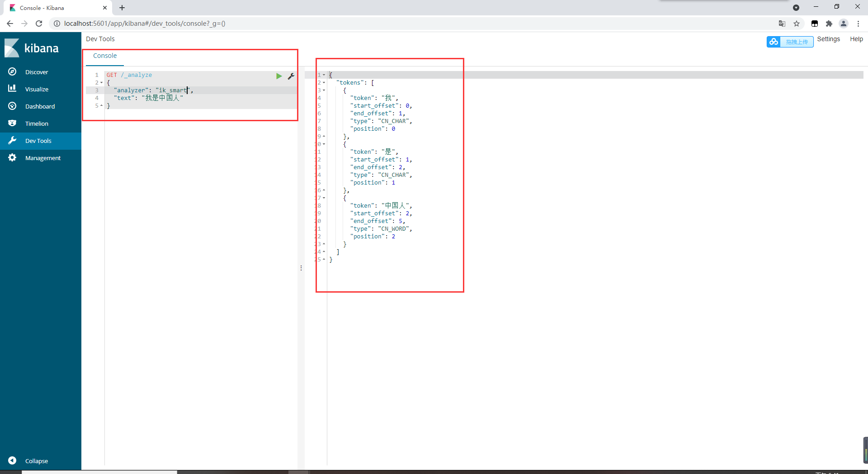Click the cloud upload extension button

pos(790,42)
